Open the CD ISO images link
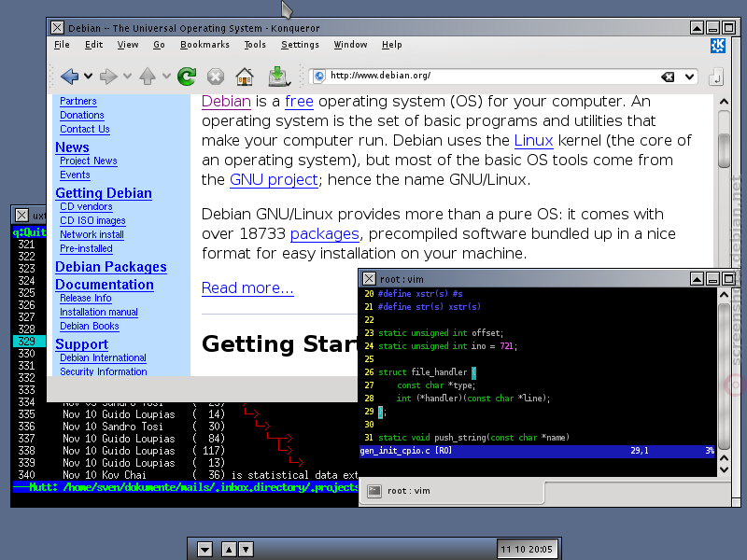Image resolution: width=747 pixels, height=560 pixels. 92,220
